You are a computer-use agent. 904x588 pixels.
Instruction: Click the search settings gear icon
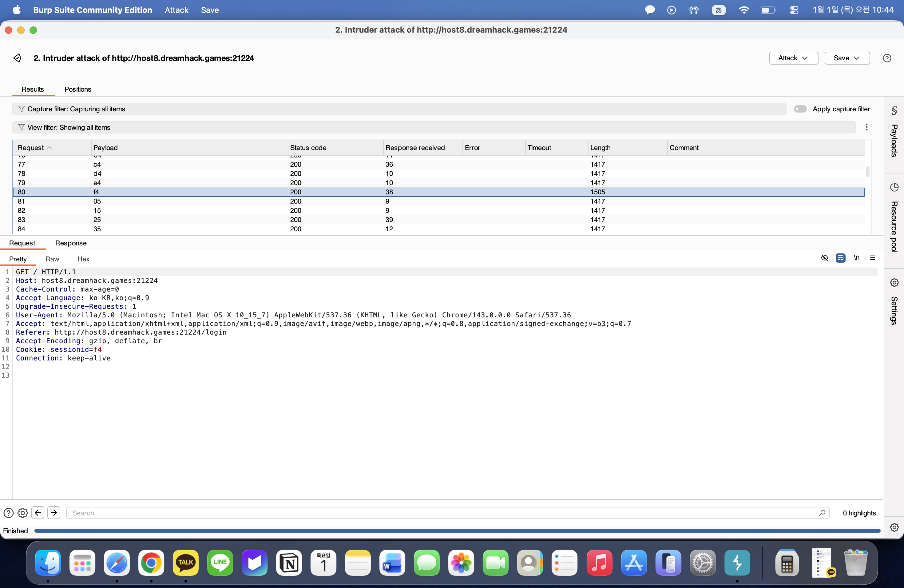coord(23,513)
